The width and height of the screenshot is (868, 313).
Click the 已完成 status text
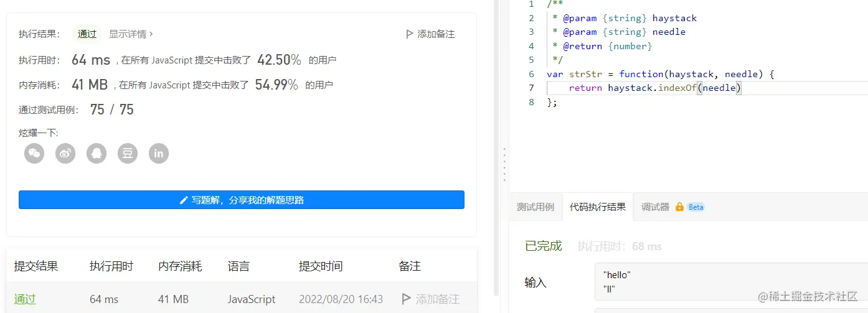[544, 246]
